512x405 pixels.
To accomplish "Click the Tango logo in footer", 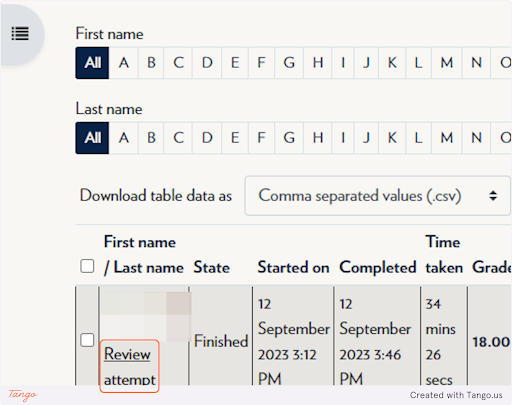I will 23,395.
